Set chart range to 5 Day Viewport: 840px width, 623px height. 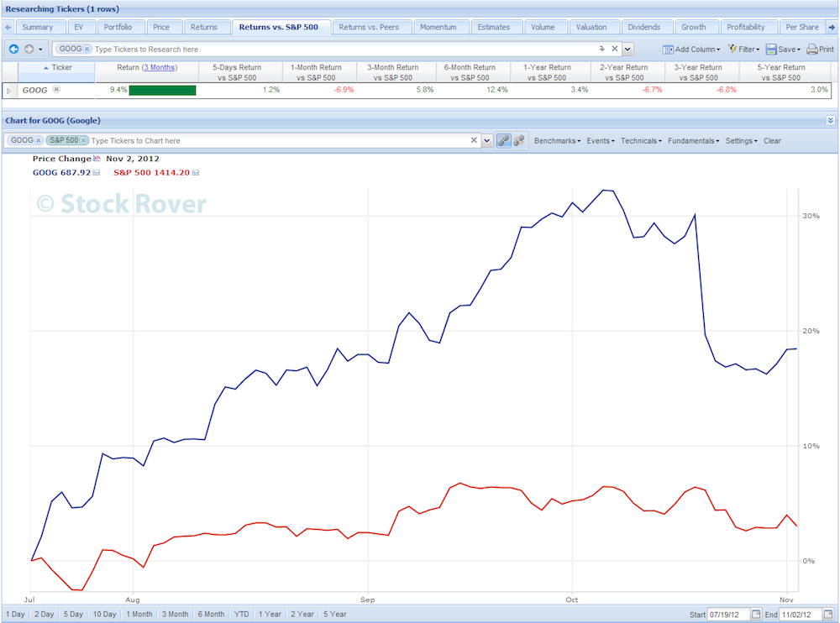(x=73, y=615)
